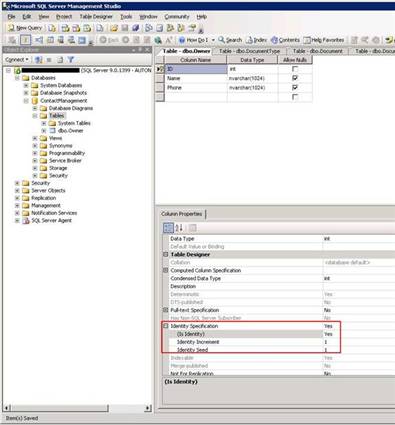Select the Views folder
This screenshot has height=425, width=395.
(55, 138)
